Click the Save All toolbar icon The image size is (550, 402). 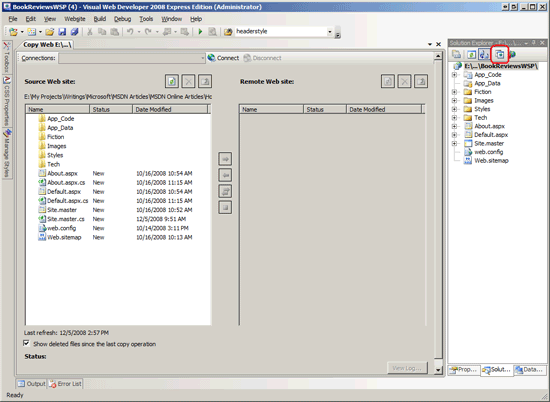[74, 32]
